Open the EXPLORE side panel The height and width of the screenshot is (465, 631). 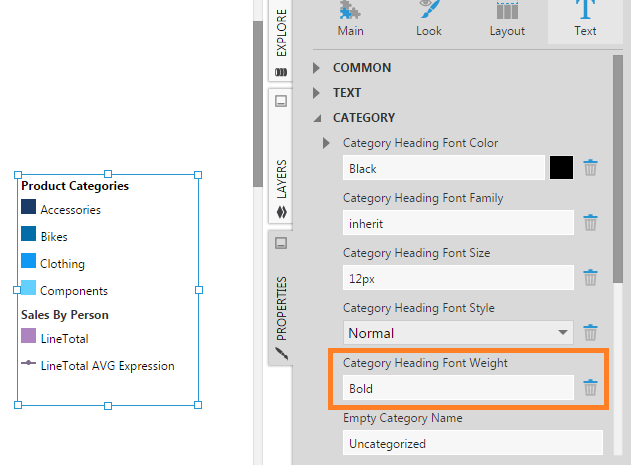(281, 40)
